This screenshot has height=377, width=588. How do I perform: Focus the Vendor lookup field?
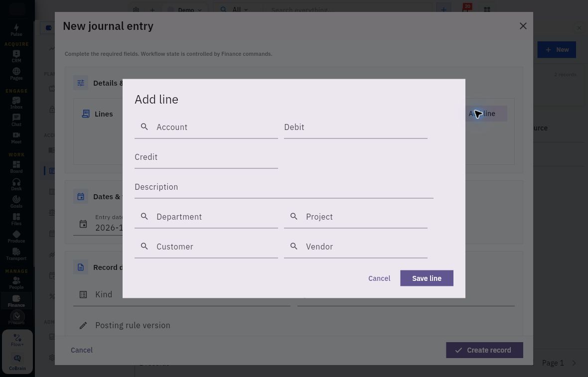point(355,247)
